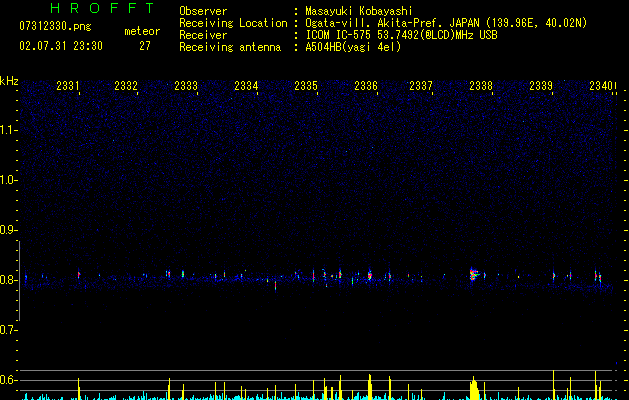Click the date stamp 02.07.31 23:30
The image size is (629, 400).
click(x=61, y=46)
